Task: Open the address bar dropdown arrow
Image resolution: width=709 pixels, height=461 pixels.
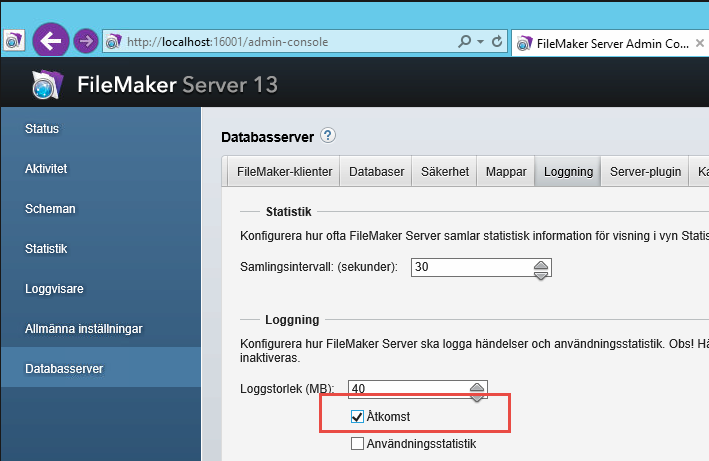Action: (480, 42)
